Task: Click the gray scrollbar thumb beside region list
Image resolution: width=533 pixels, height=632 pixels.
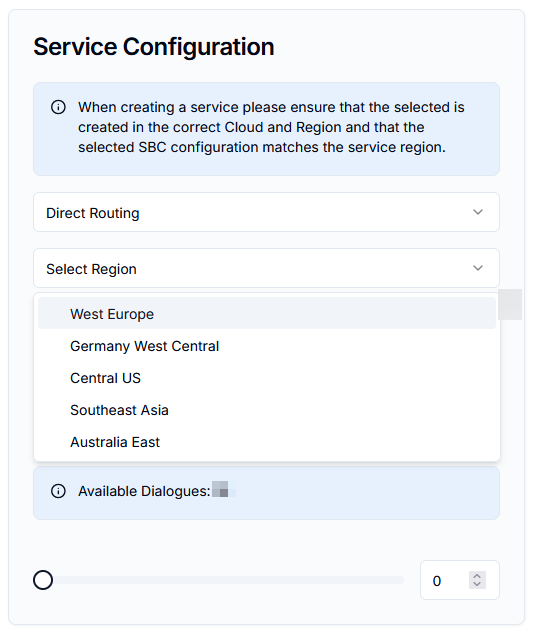Action: click(x=510, y=304)
